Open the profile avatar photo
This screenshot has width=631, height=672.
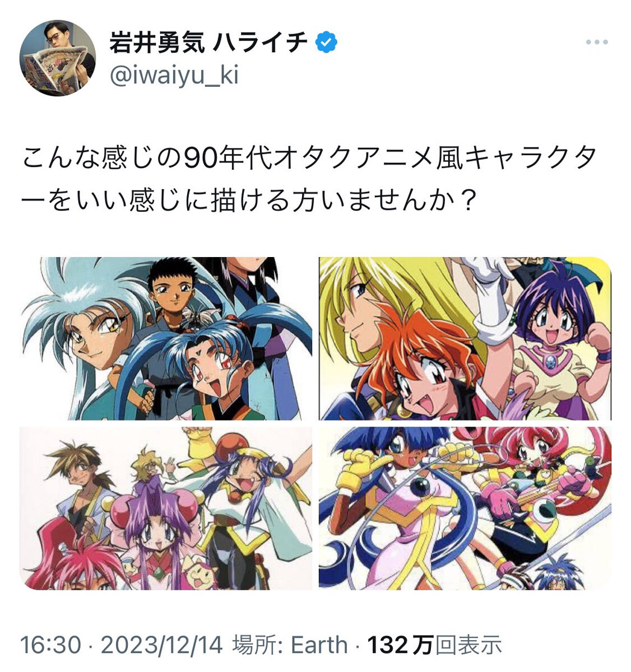(x=57, y=58)
